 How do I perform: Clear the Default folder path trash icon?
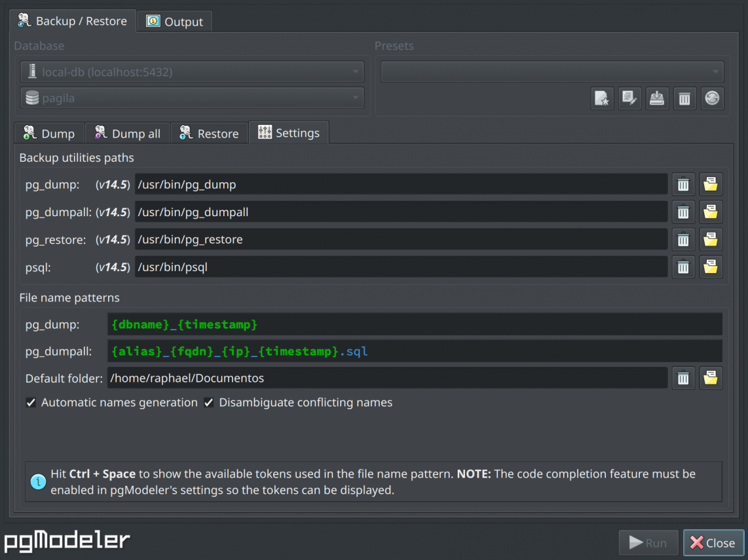coord(683,378)
